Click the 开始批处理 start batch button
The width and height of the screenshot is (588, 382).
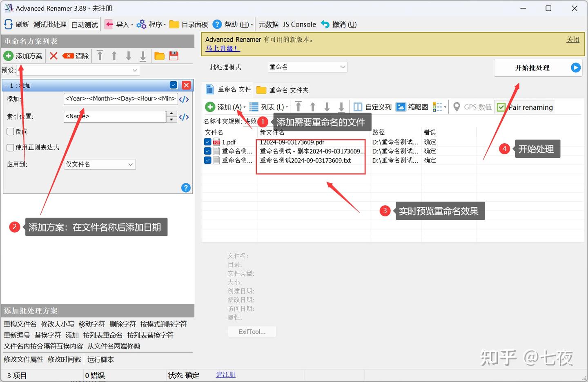coord(538,68)
